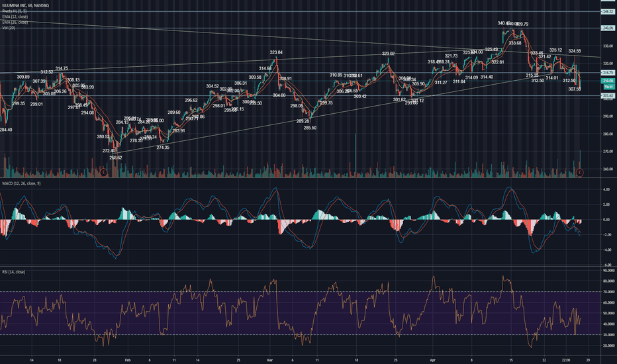617x364 pixels.
Task: Click the 314.75 price label on the price axis
Action: click(608, 73)
